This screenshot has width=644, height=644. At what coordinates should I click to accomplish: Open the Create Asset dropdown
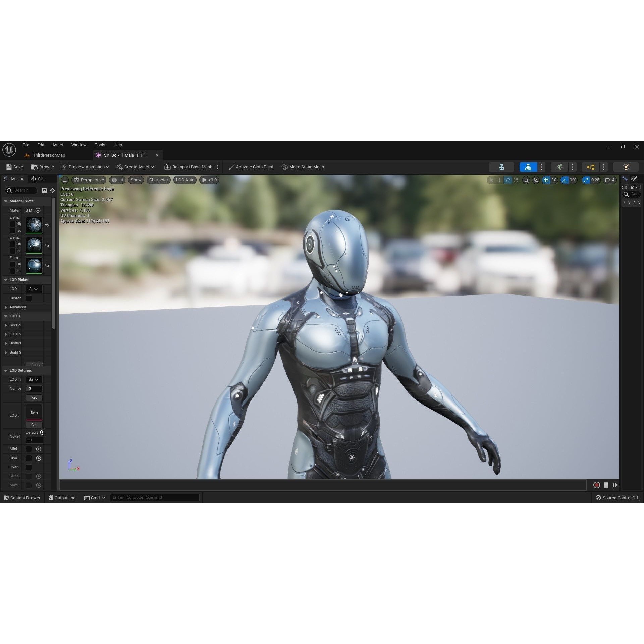(x=135, y=167)
